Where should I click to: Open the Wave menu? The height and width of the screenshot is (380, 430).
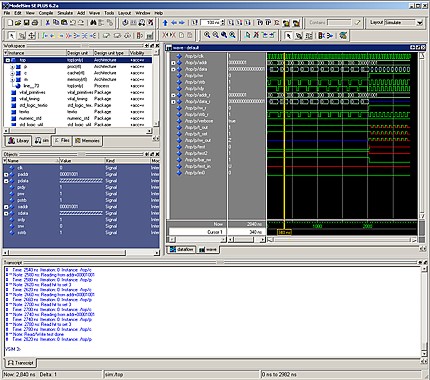tap(94, 13)
